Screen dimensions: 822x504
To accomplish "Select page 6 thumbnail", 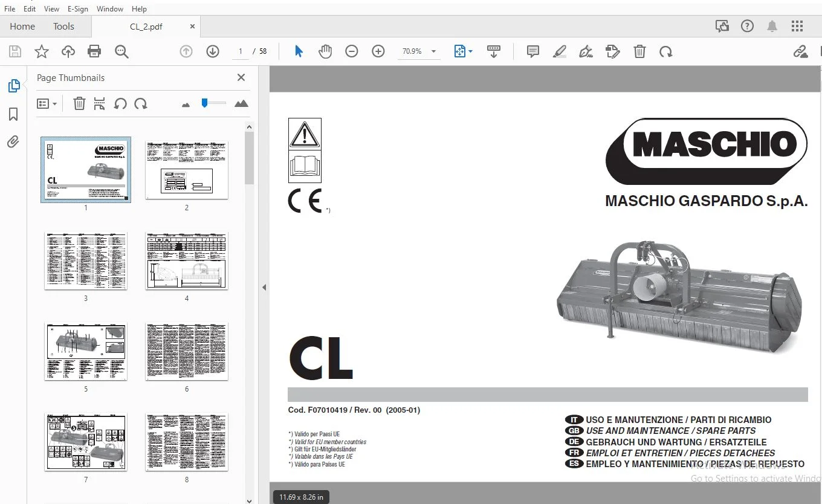I will point(187,351).
